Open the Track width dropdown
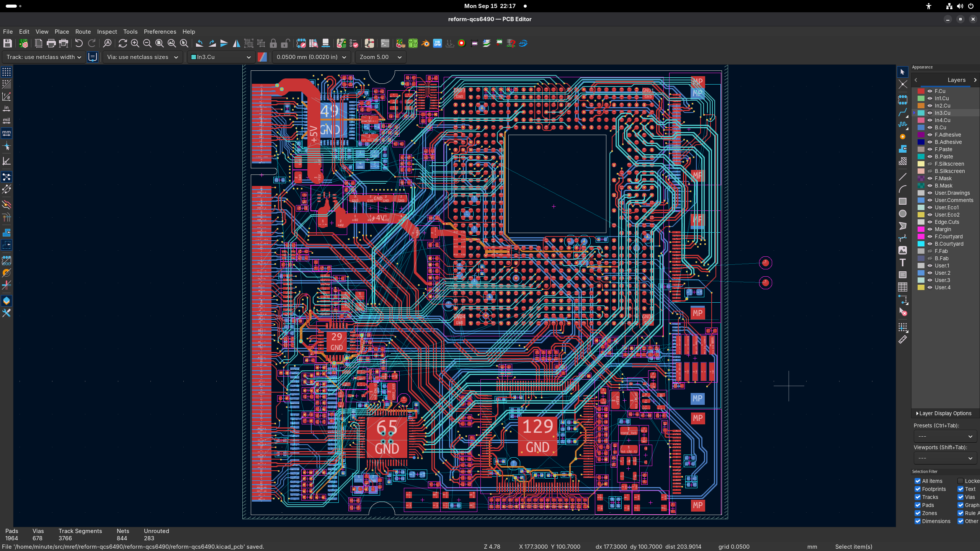Image resolution: width=980 pixels, height=551 pixels. (44, 57)
